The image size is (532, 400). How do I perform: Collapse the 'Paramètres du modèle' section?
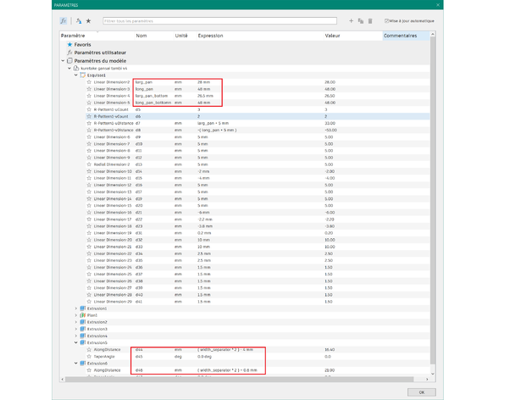point(63,61)
